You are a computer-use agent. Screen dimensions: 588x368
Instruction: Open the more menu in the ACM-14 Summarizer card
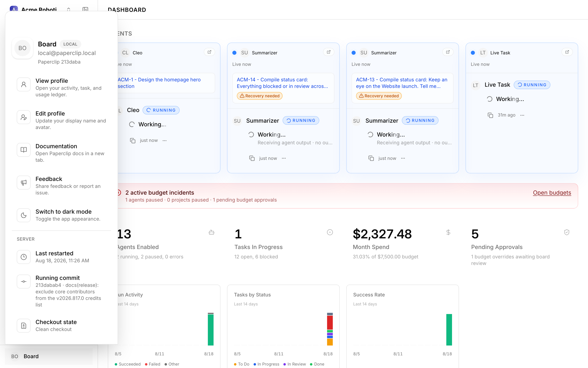284,158
